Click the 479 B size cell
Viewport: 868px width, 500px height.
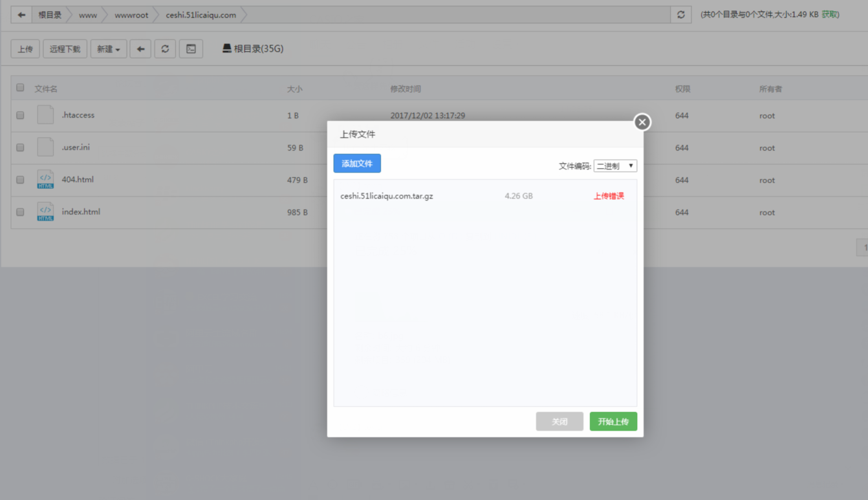pos(298,180)
